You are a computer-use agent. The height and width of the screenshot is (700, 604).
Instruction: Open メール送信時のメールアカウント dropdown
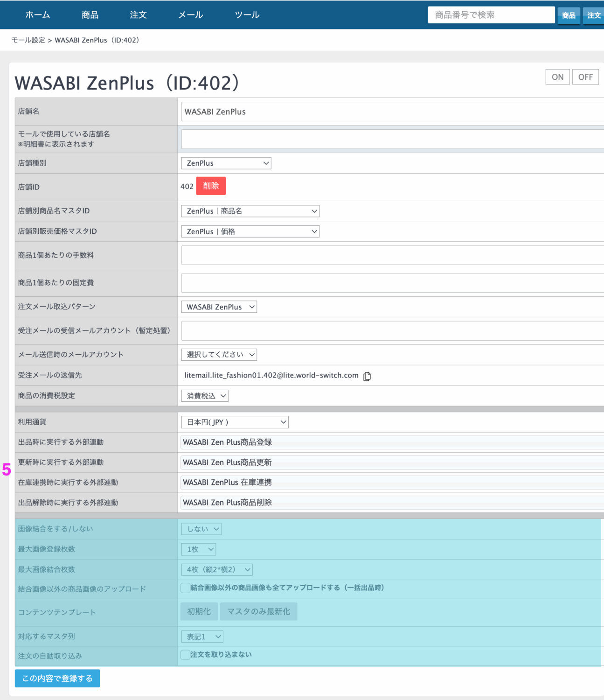coord(219,355)
